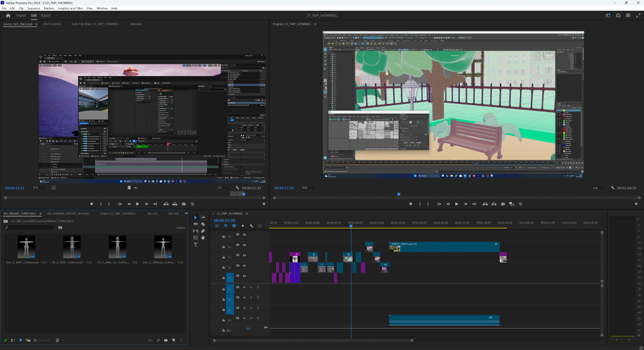
Task: Open timeline display settings wrench
Action: 251,226
